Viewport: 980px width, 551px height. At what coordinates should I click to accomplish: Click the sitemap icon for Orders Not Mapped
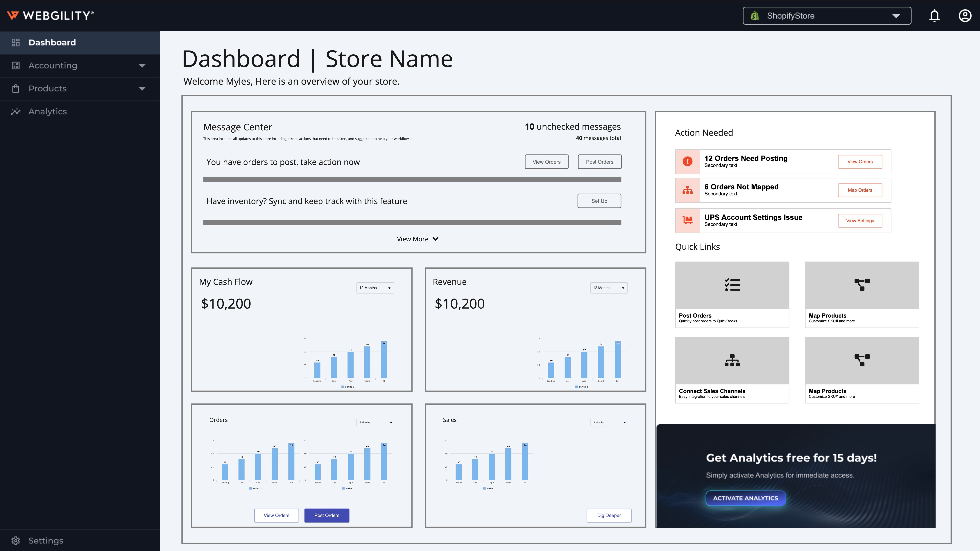pyautogui.click(x=687, y=190)
